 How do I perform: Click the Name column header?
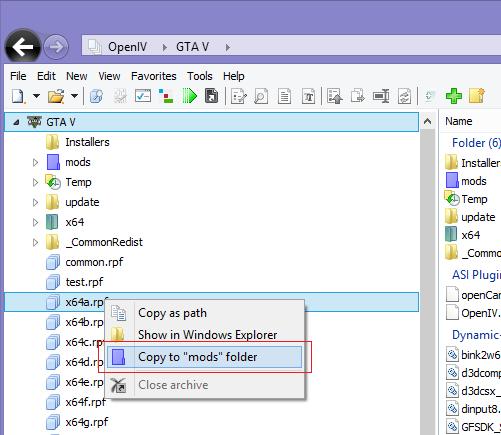click(459, 121)
